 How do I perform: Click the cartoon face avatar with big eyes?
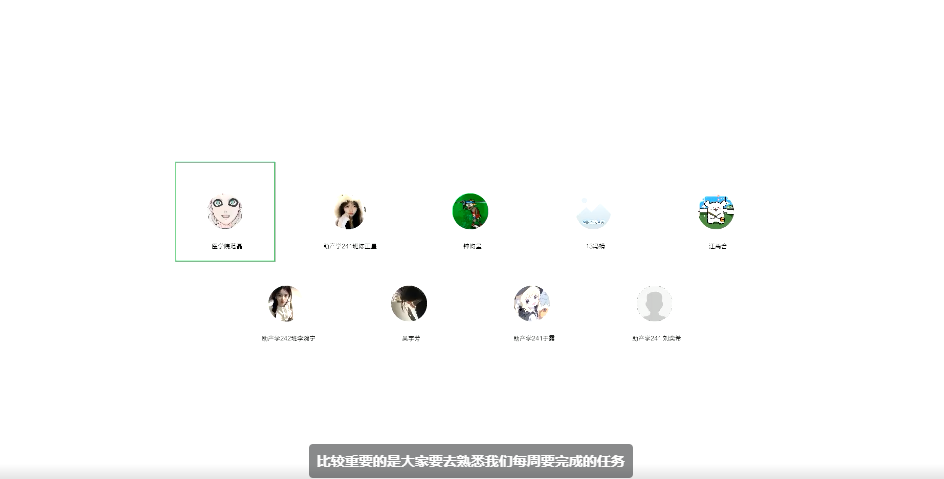pos(225,212)
